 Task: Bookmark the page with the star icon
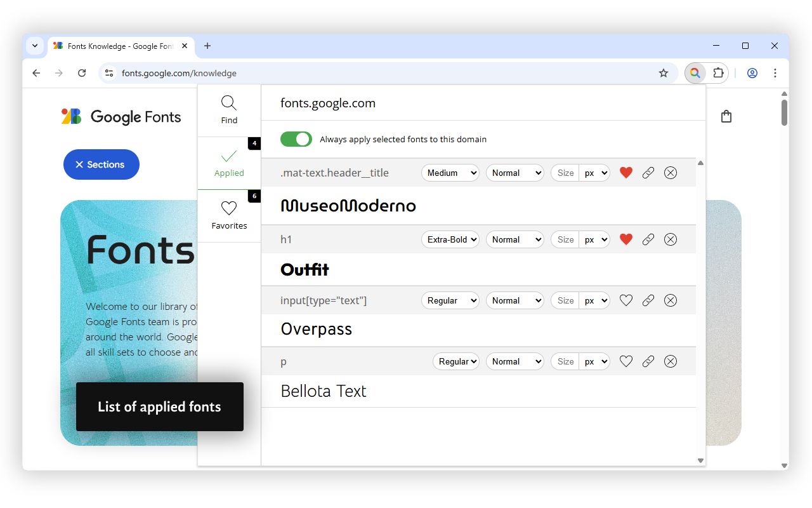663,73
